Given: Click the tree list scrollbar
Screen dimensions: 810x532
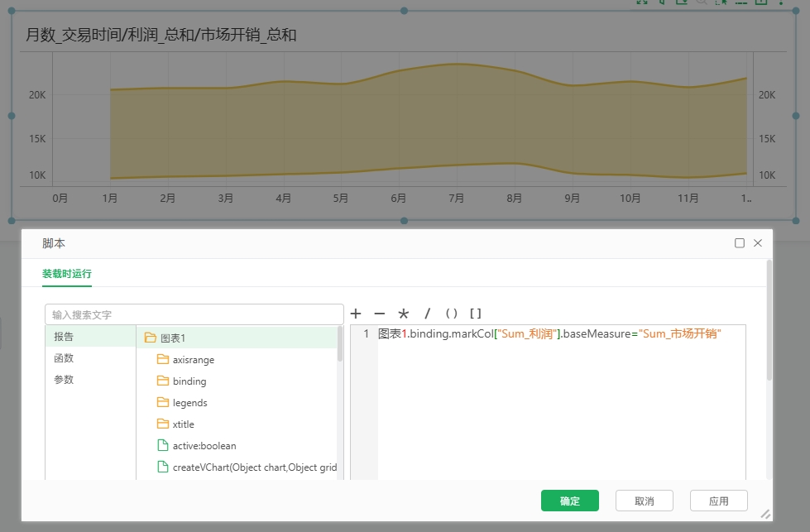Looking at the screenshot, I should click(x=340, y=344).
